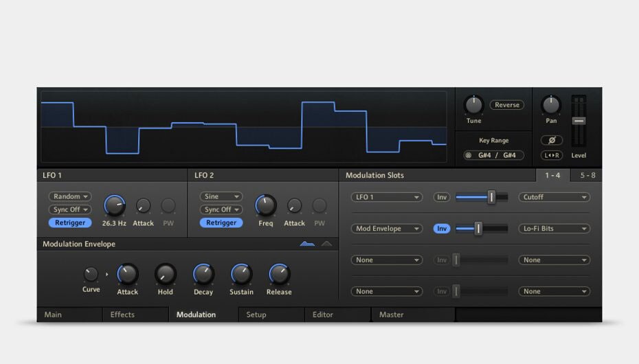
Task: Click the L/R channel swap icon
Action: 551,155
